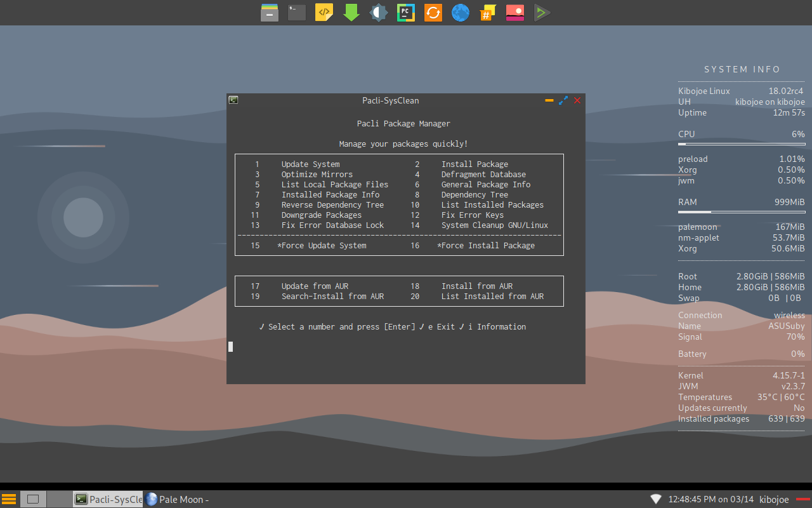The height and width of the screenshot is (508, 812).
Task: Switch to first workspace in pager
Action: pyautogui.click(x=33, y=499)
